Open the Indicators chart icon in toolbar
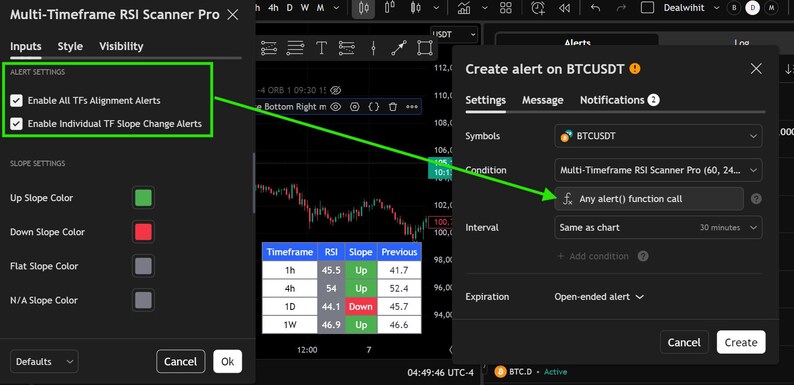 [x=464, y=8]
